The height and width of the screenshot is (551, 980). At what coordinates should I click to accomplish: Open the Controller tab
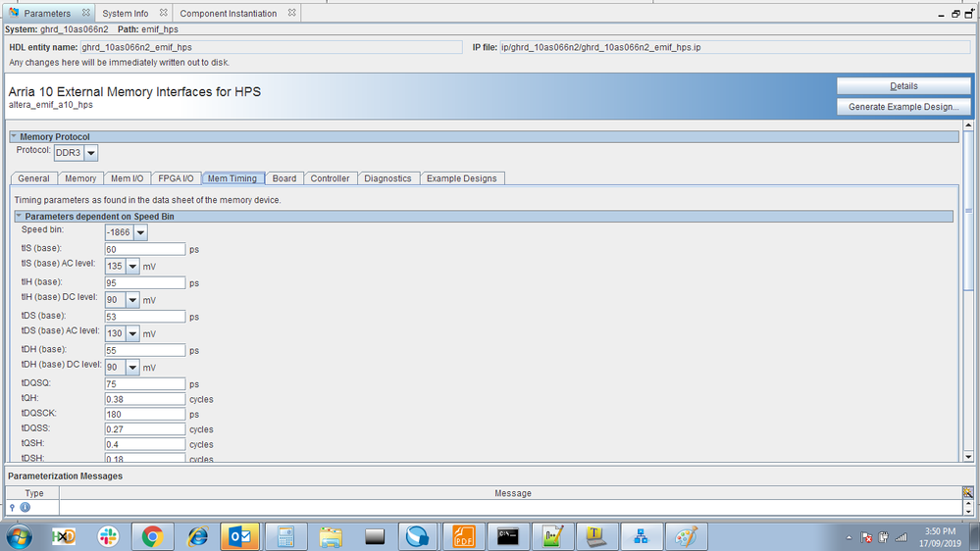330,178
